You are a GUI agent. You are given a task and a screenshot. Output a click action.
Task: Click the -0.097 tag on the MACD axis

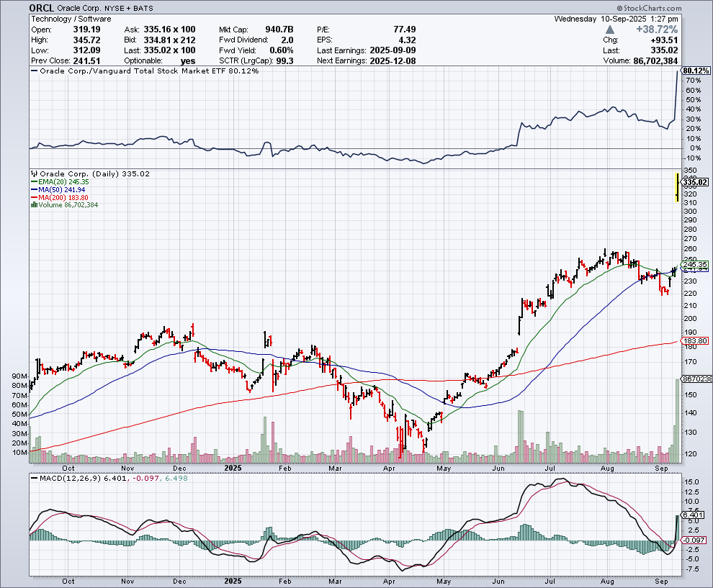coord(694,540)
